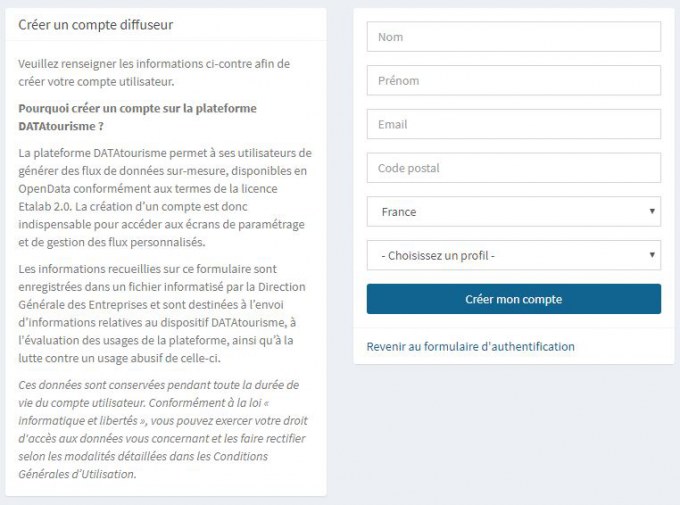Click the 'Etalab 2.0' licence mention
680x505 pixels.
47,207
